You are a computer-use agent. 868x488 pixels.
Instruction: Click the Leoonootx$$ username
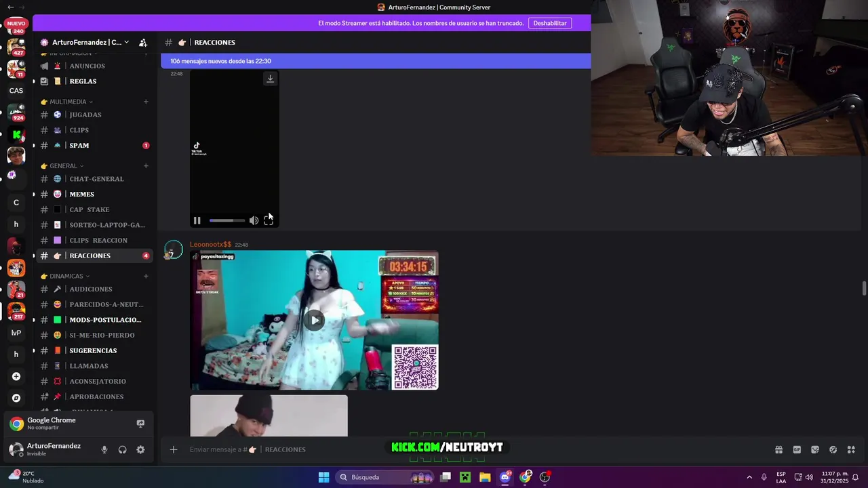(x=210, y=244)
